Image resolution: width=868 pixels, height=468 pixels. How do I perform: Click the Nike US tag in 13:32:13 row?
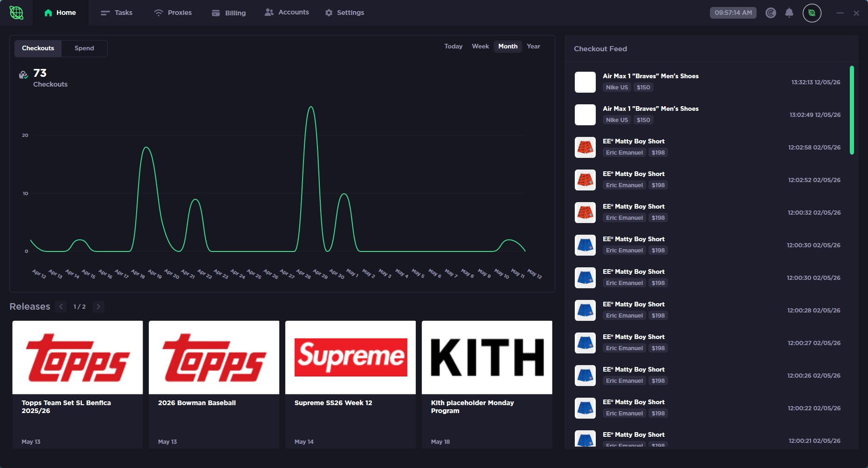coord(617,88)
